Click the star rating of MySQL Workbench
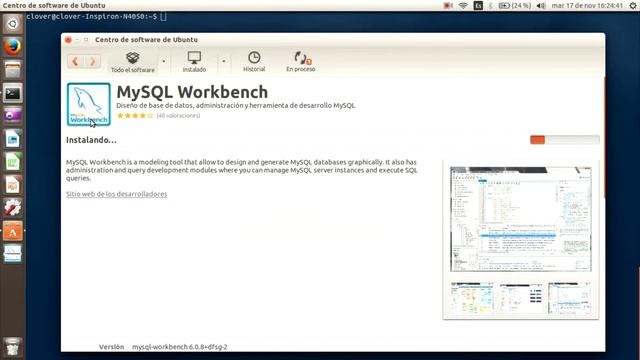Image resolution: width=640 pixels, height=360 pixels. coord(135,116)
